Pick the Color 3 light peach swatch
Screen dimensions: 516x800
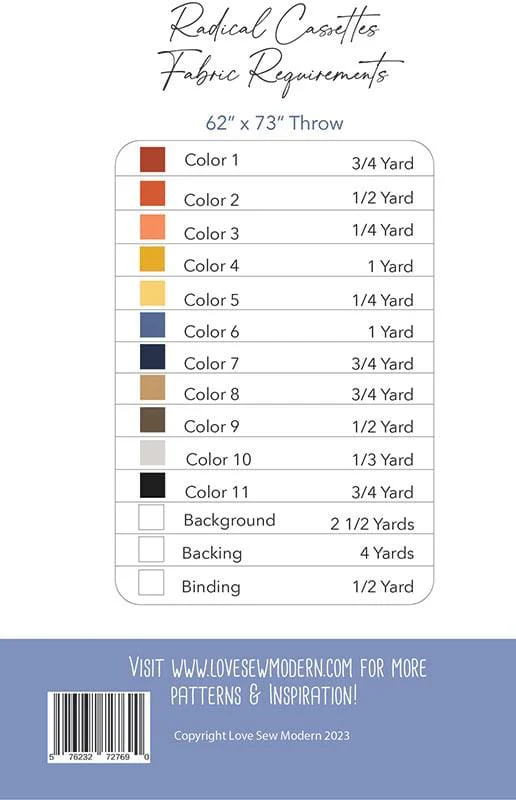pos(153,227)
